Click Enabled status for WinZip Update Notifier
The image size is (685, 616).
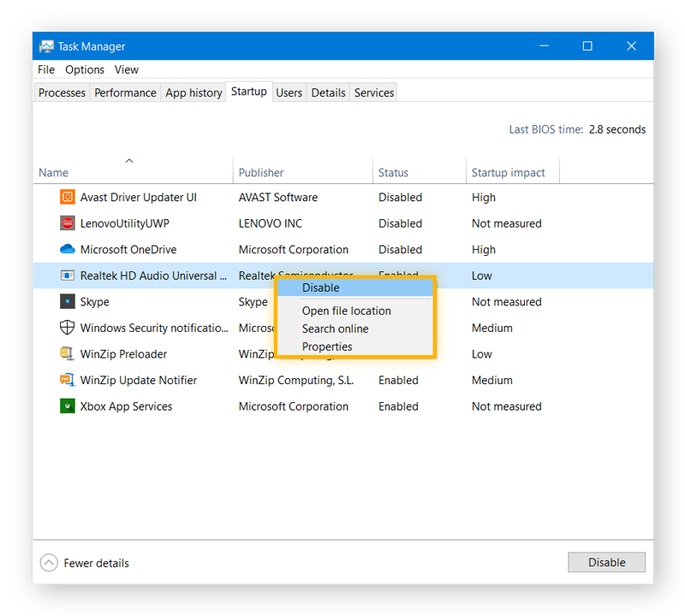(x=398, y=380)
